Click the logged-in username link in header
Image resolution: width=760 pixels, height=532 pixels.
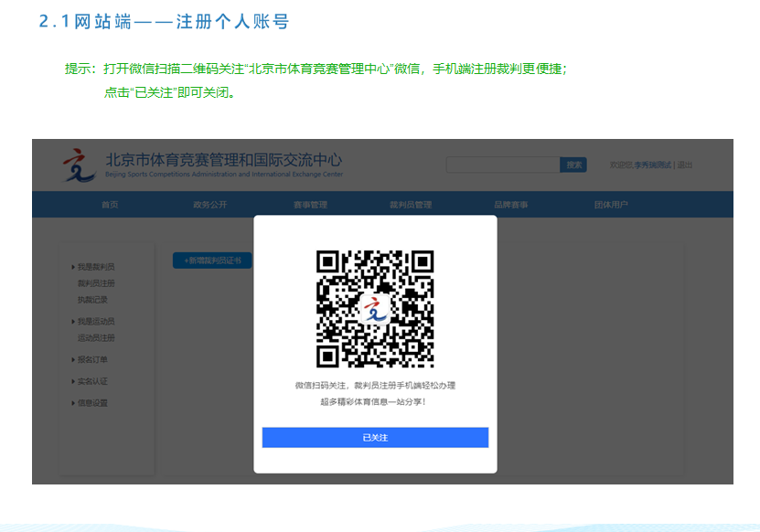[652, 165]
